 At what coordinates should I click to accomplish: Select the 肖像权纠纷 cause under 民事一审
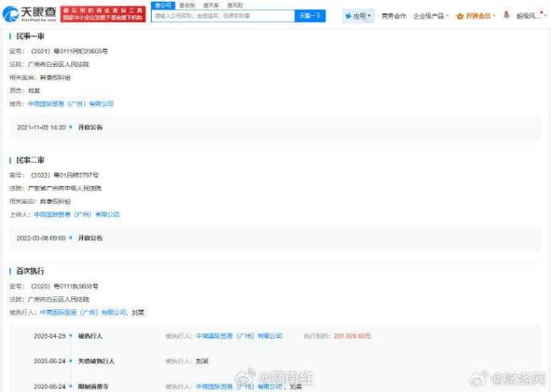(55, 78)
